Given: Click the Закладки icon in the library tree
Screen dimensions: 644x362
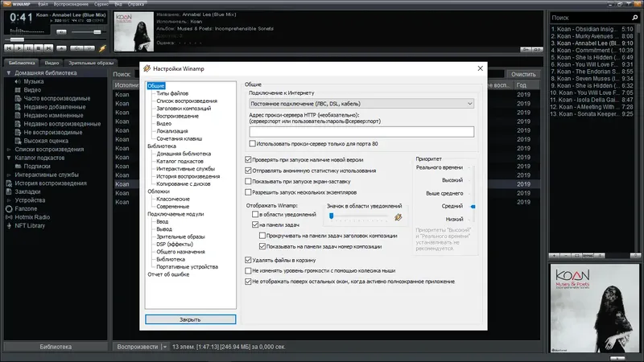Looking at the screenshot, I should pos(9,191).
